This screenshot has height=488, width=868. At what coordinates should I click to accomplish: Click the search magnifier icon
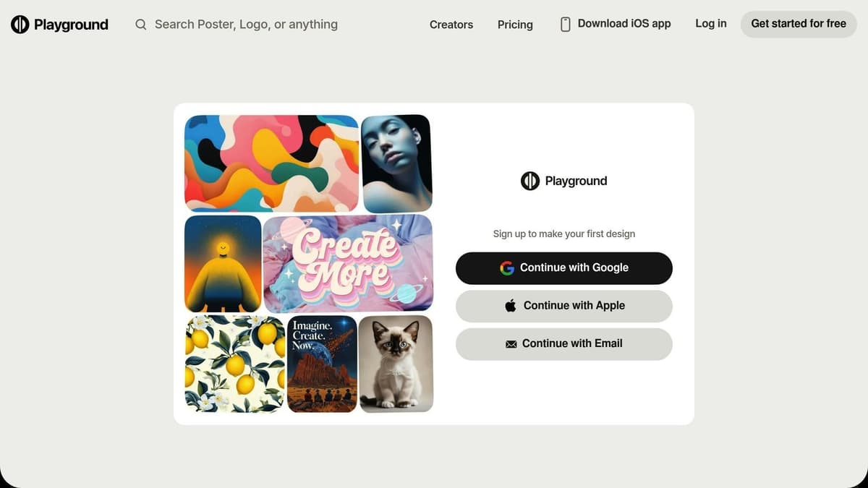(x=141, y=25)
